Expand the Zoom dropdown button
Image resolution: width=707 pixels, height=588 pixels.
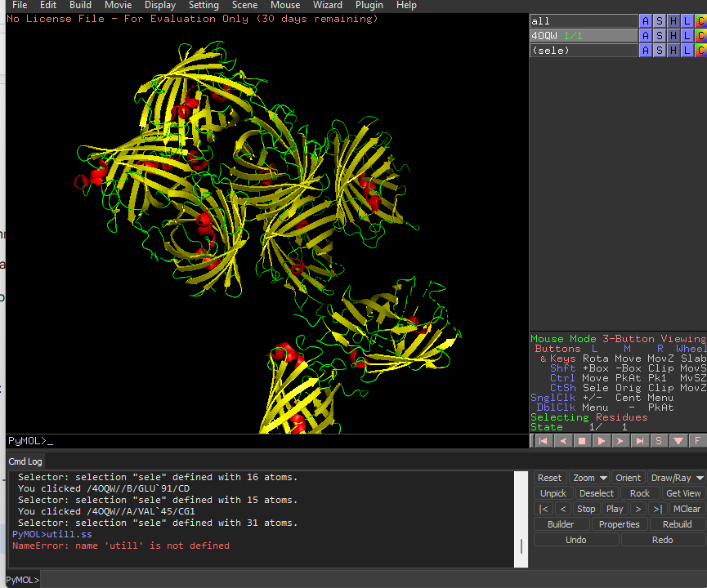(589, 478)
